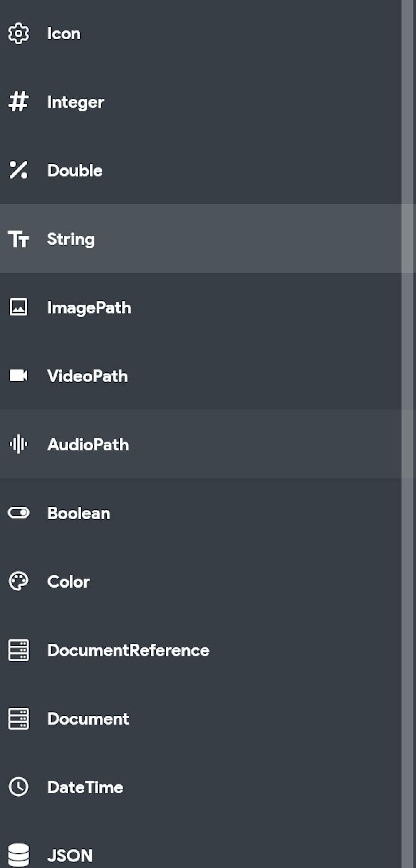Click the database icon for JSON
Image resolution: width=416 pixels, height=868 pixels.
[19, 855]
